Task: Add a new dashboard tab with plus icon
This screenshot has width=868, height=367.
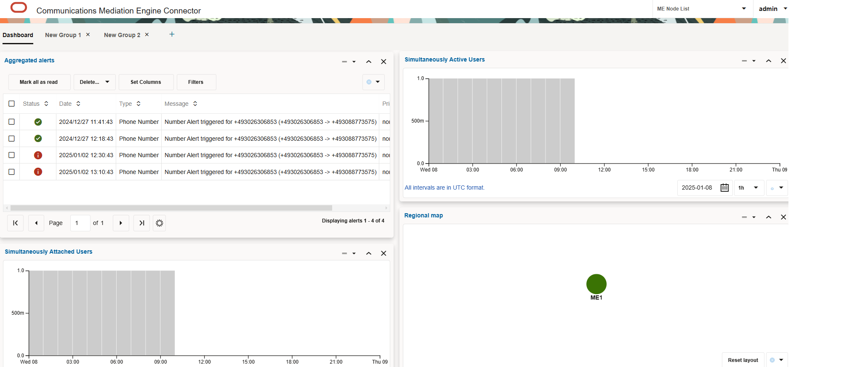Action: 172,34
